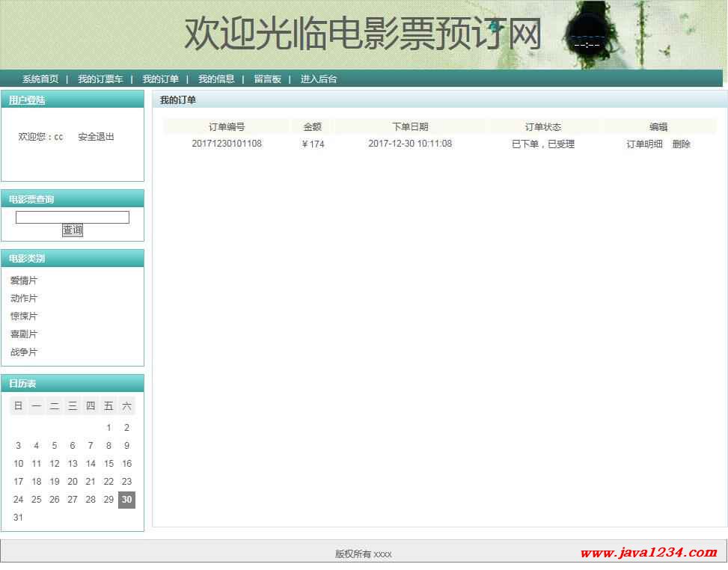
Task: Click day 31 in the calendar
Action: (19, 518)
